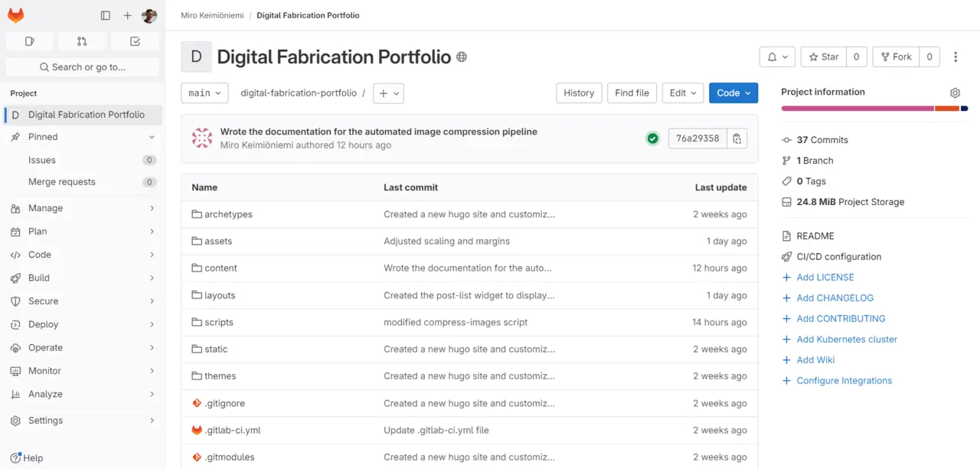
Task: Click the History button
Action: point(579,93)
